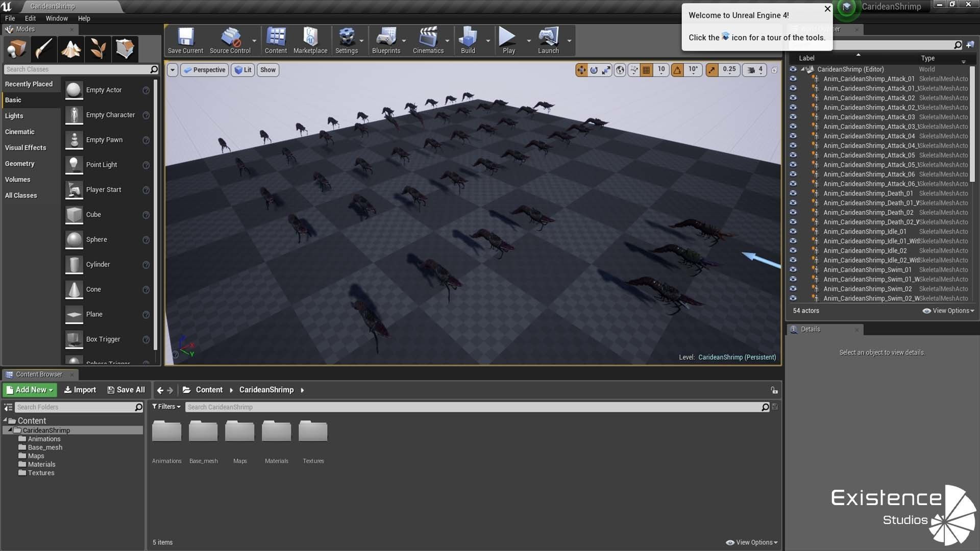
Task: Maximize or restore the viewport icon
Action: tap(774, 70)
